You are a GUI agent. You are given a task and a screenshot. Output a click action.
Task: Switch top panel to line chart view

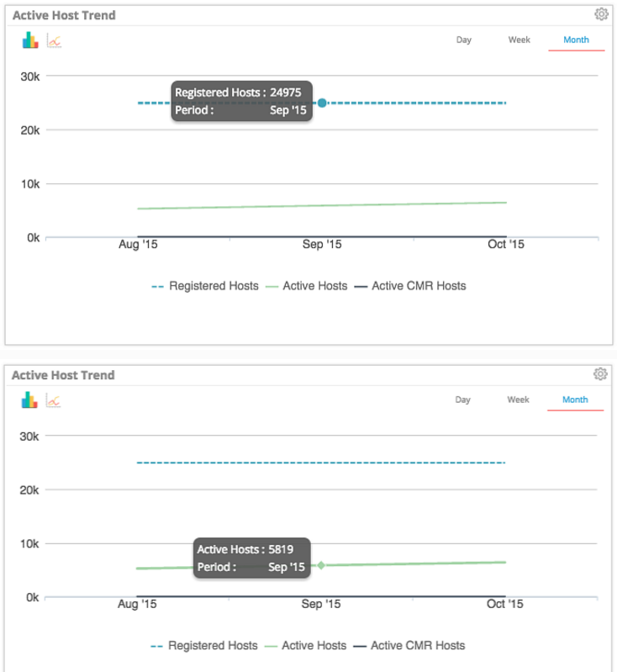tap(54, 40)
